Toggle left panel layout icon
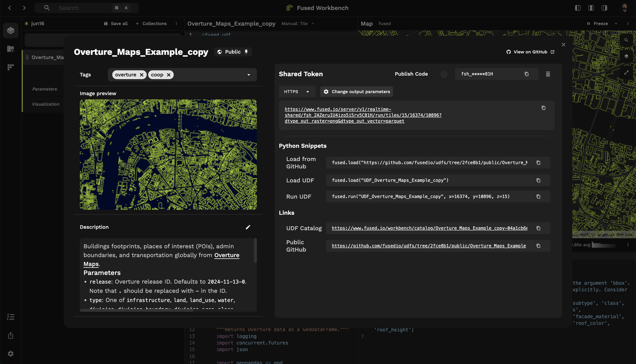Viewport: 636px width, 364px height. 578,8
